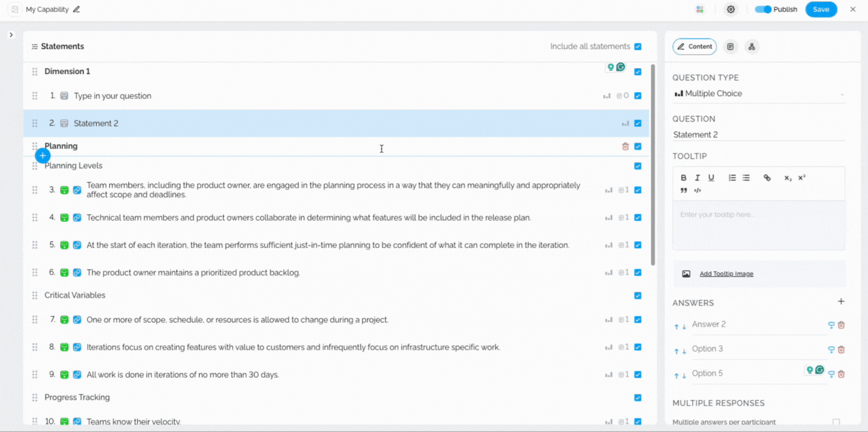This screenshot has height=432, width=868.
Task: Insert link using tooltip editor link icon
Action: click(x=767, y=178)
